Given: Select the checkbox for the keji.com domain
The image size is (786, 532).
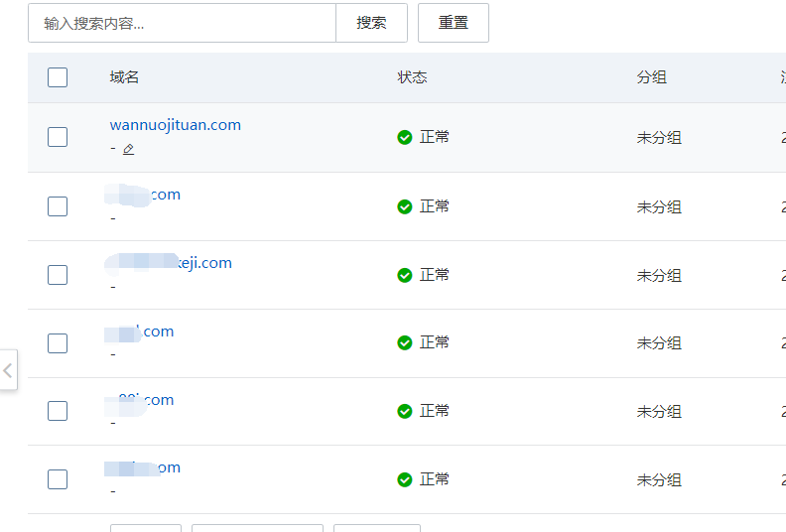Looking at the screenshot, I should click(x=58, y=275).
